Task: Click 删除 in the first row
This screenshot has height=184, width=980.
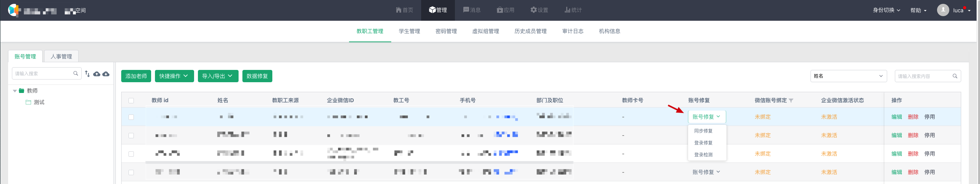Action: [913, 117]
